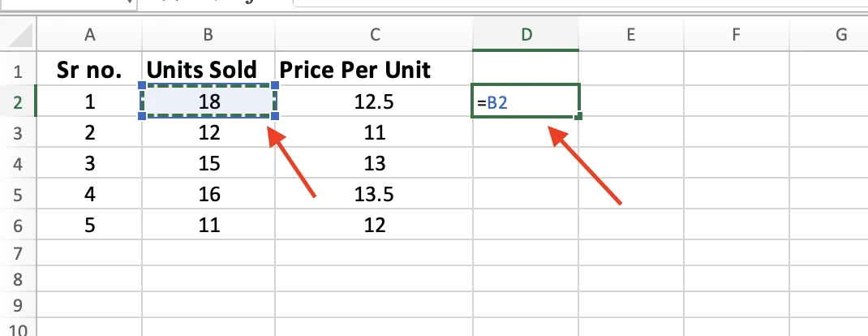Viewport: 868px width, 336px height.
Task: Click Sr no. cell with value 1
Action: (x=89, y=101)
